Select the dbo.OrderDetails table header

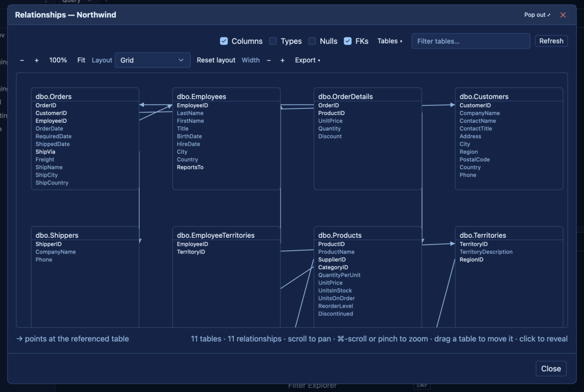click(368, 96)
